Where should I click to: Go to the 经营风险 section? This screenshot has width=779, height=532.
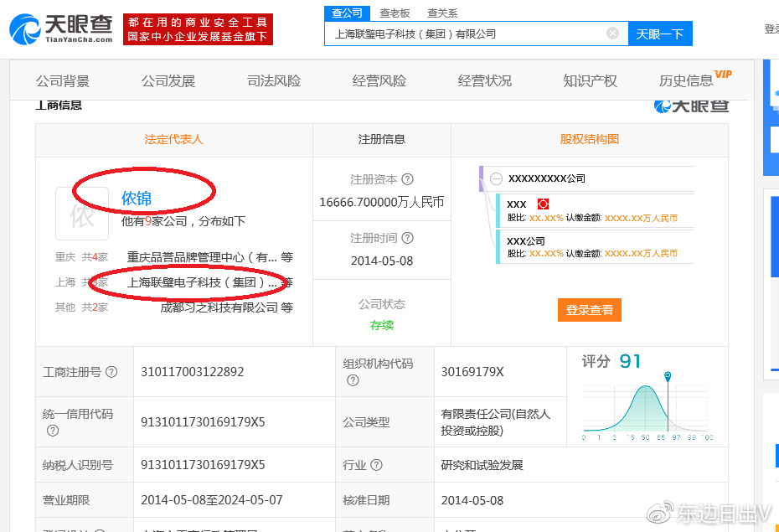(379, 81)
